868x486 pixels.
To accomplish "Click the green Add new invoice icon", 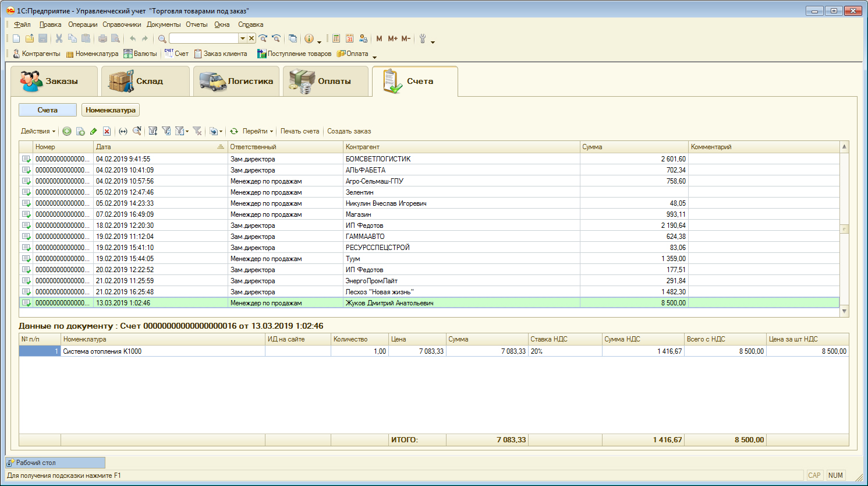I will pos(67,131).
